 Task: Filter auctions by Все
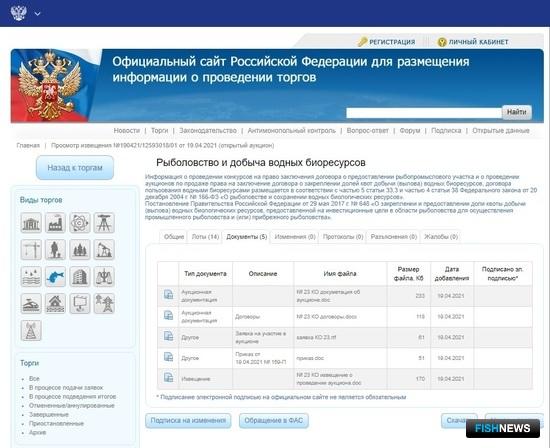pos(34,379)
